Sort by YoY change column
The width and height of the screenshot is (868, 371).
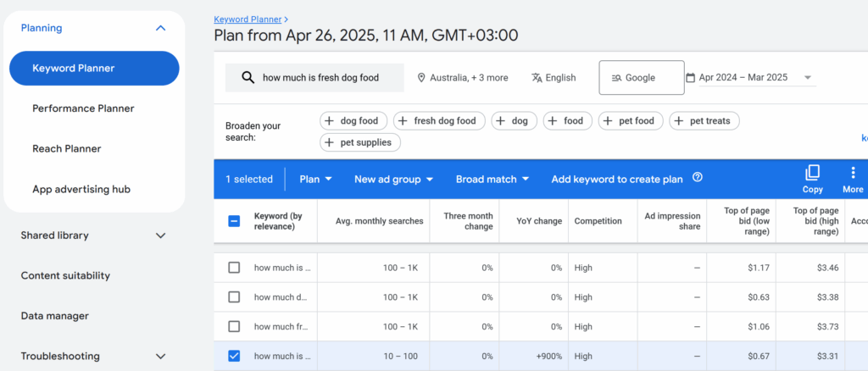539,221
